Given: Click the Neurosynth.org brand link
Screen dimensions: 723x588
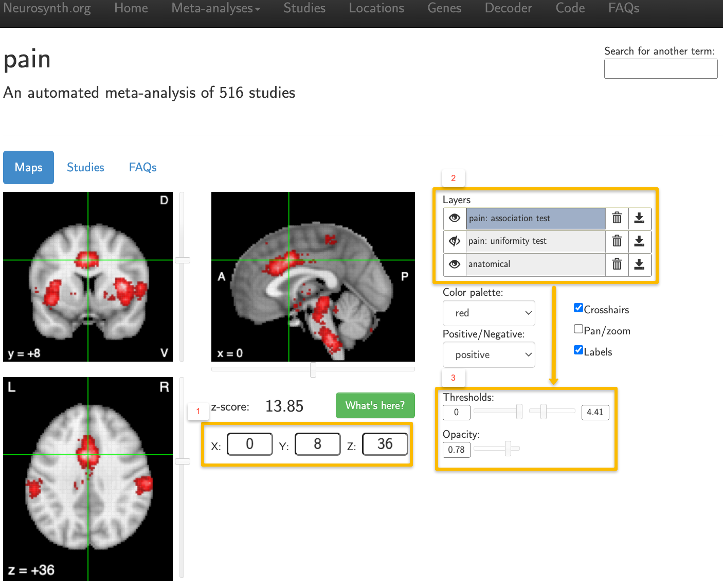Looking at the screenshot, I should pyautogui.click(x=47, y=8).
